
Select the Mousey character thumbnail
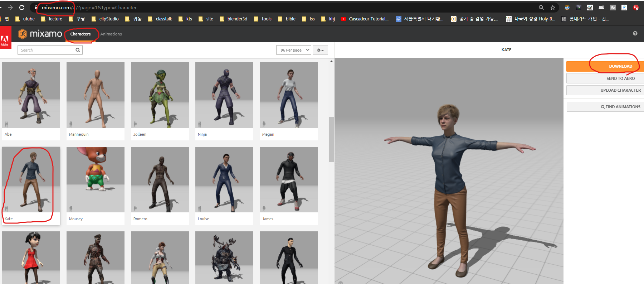point(96,180)
